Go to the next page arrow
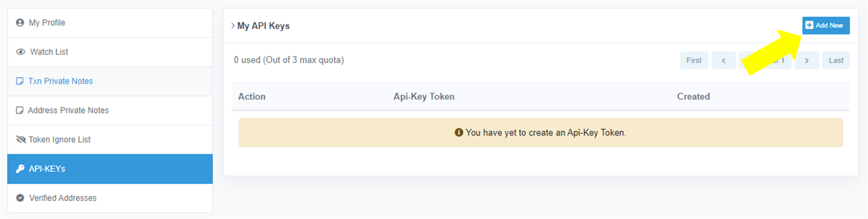 point(807,60)
